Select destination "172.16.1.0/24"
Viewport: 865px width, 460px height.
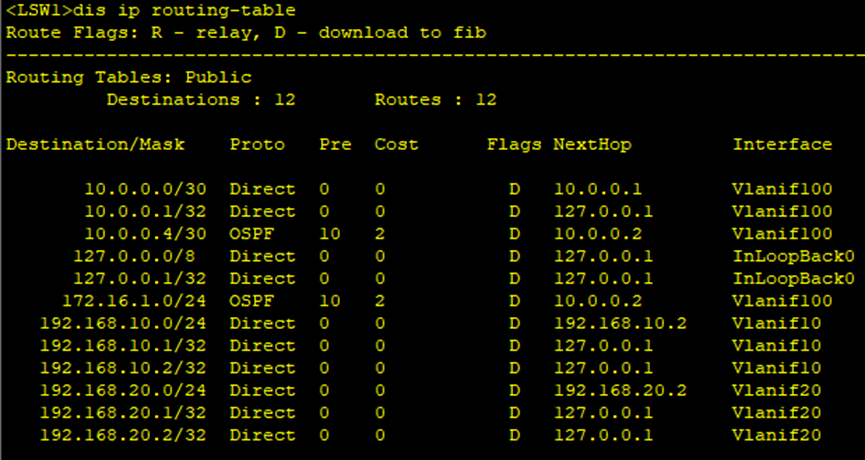[x=134, y=301]
